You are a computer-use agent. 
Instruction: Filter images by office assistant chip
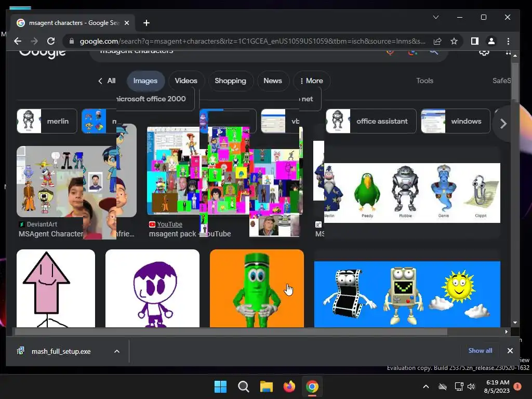pos(371,121)
